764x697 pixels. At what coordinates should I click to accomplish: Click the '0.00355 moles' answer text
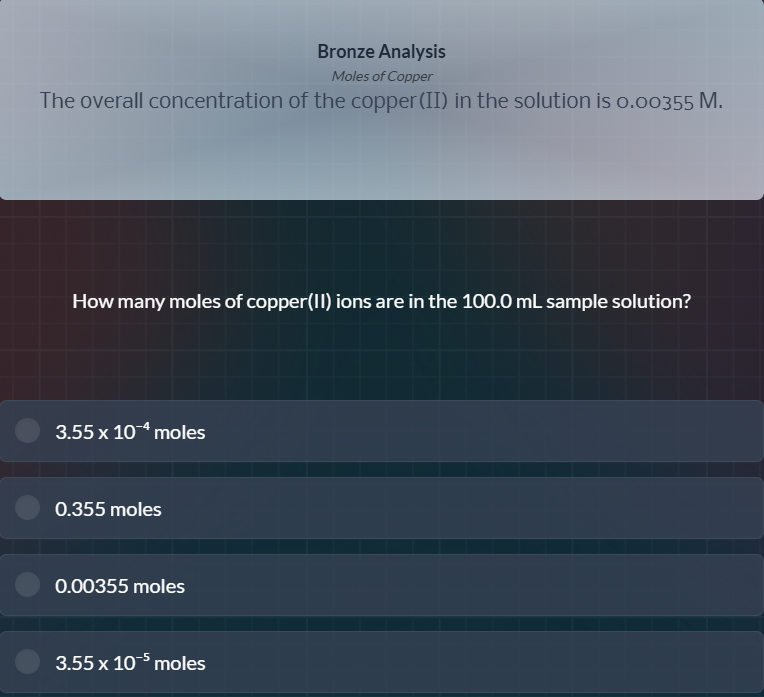tap(120, 586)
